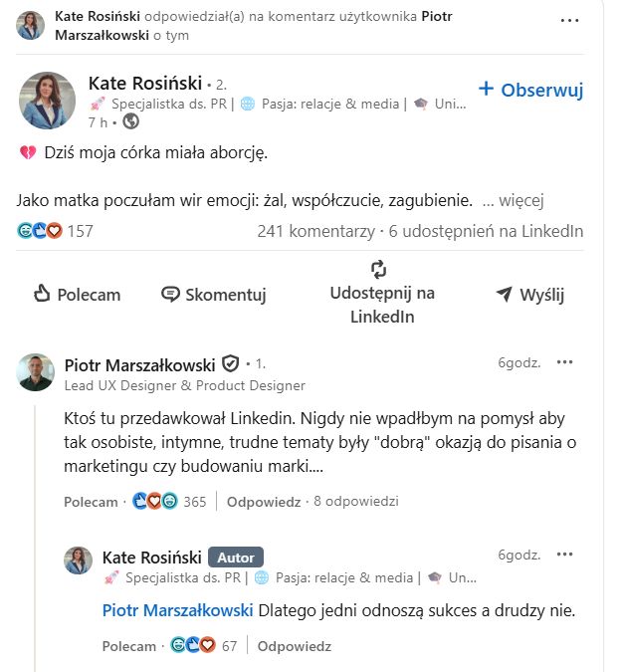Click Odpowiedz under Piotr's comment

click(264, 502)
